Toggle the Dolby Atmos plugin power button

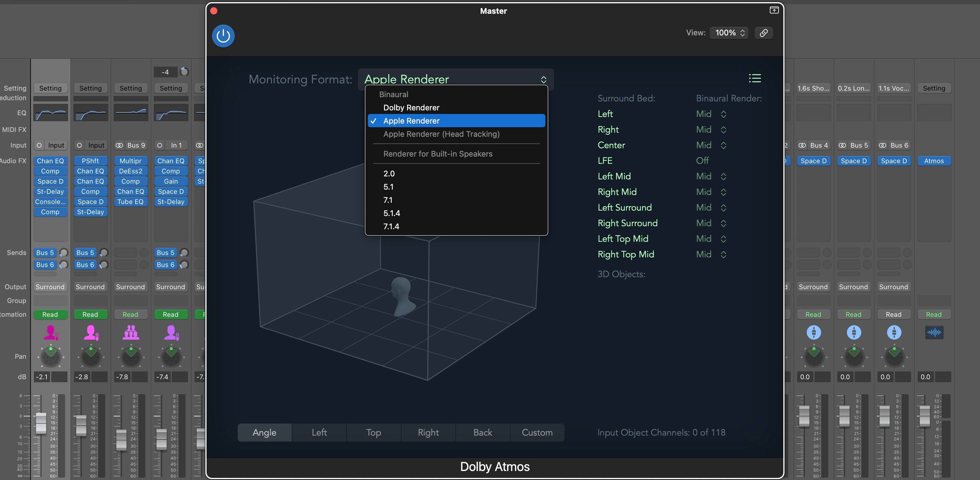223,36
